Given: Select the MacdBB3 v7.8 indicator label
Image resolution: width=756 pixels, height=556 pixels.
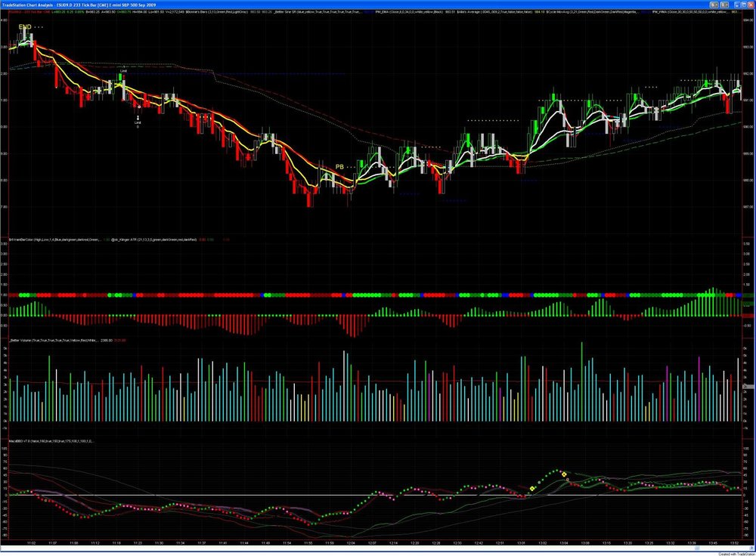Looking at the screenshot, I should point(51,441).
